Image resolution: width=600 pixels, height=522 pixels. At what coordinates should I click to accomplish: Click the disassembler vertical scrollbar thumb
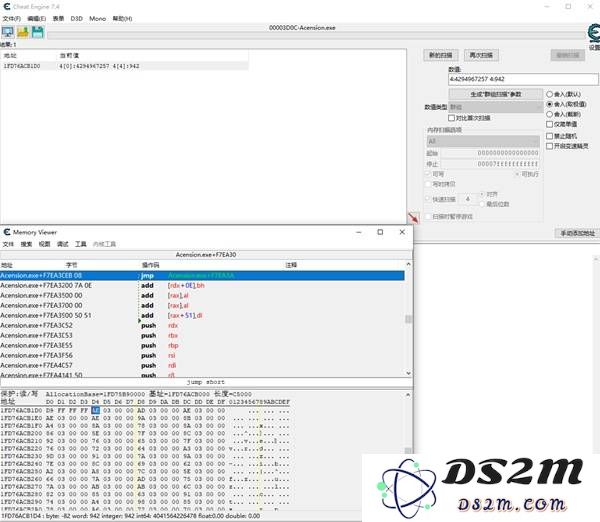(408, 319)
